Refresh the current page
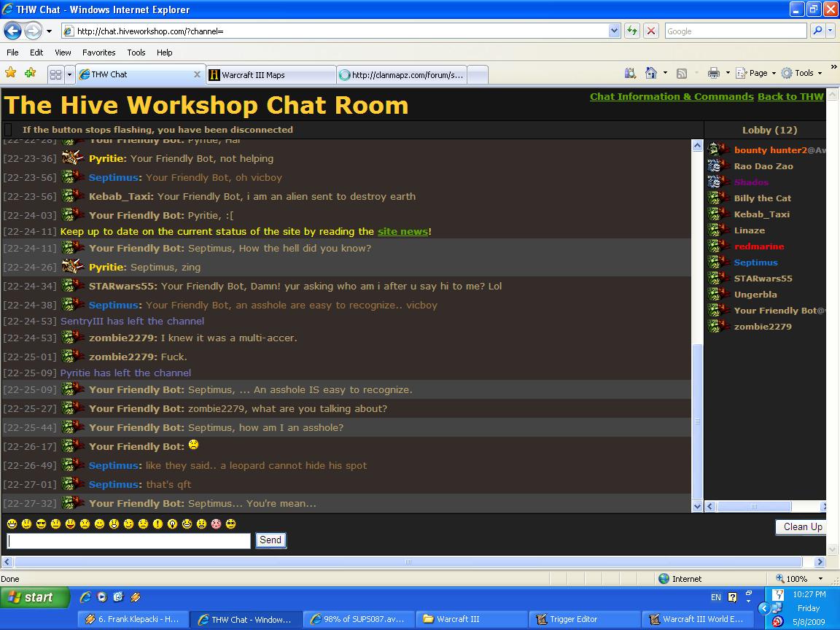 click(632, 31)
